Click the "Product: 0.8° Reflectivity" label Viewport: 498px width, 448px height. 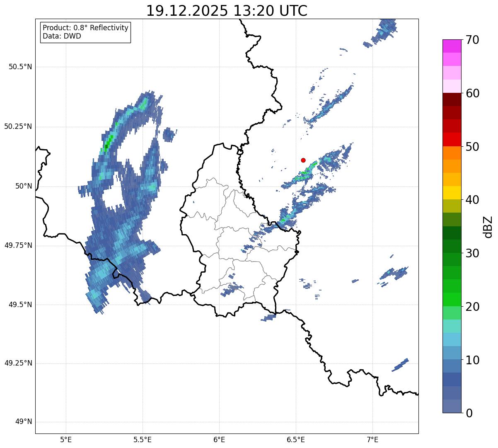click(86, 28)
